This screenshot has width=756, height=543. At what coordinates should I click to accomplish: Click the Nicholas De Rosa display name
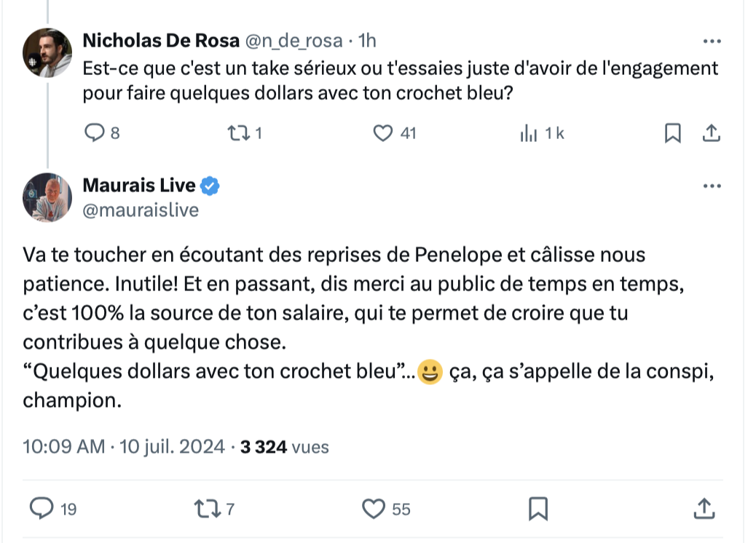point(160,40)
